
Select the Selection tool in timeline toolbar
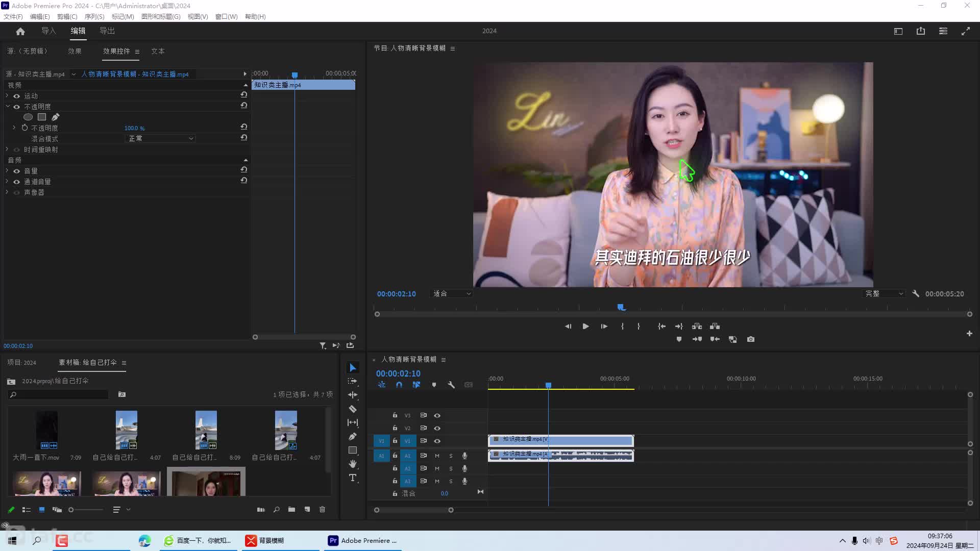[x=353, y=368]
